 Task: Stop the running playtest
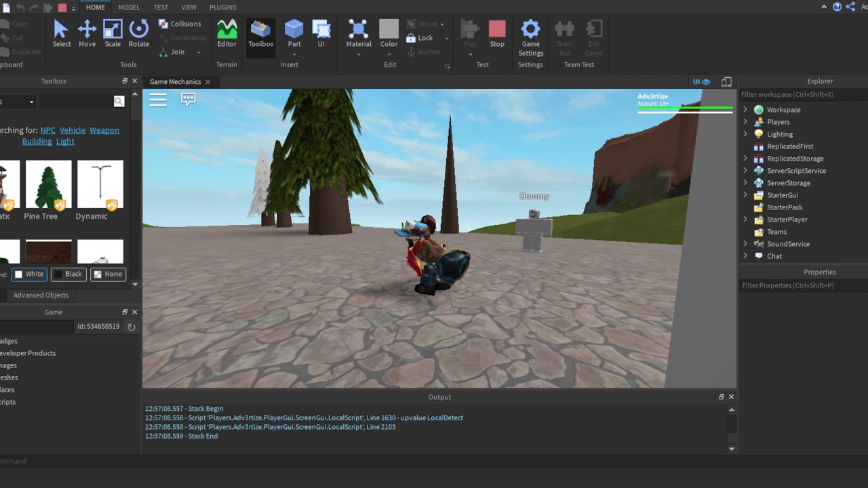pyautogui.click(x=497, y=34)
